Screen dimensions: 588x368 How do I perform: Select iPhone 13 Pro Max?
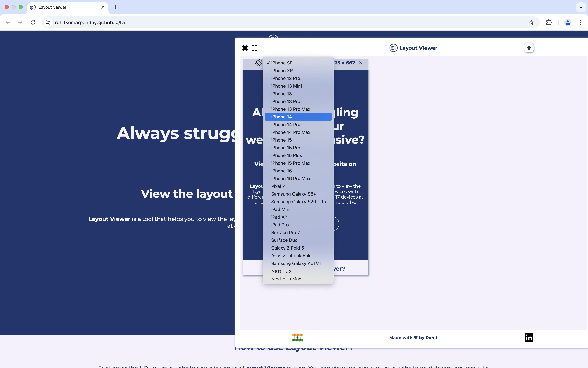point(298,109)
